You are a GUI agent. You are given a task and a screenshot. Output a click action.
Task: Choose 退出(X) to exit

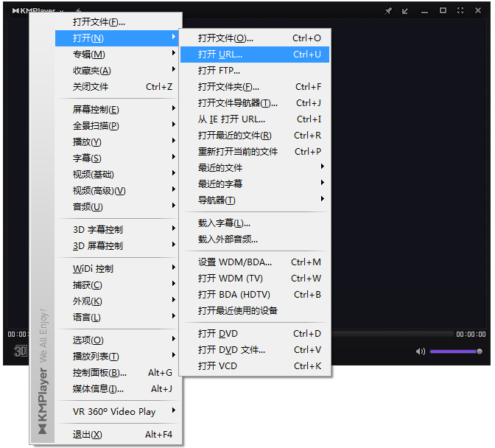tap(119, 435)
